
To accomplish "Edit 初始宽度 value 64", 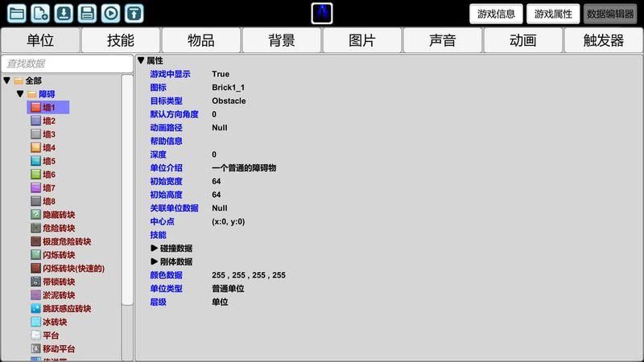I will pyautogui.click(x=217, y=181).
